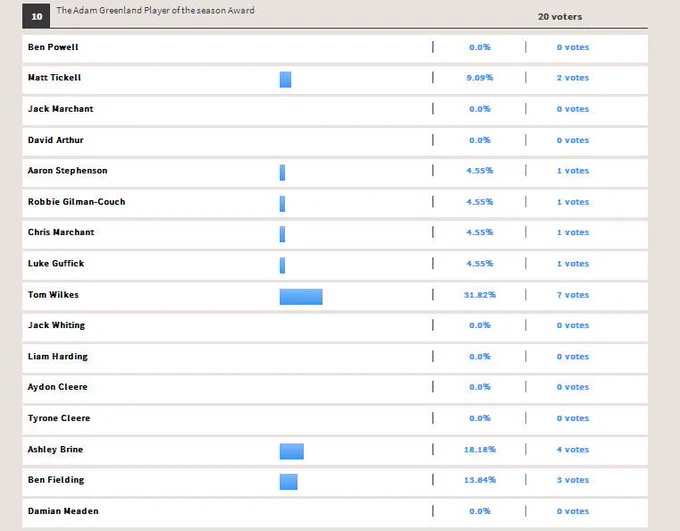680x531 pixels.
Task: Click Damian Meaden's '0 votes' count
Action: 573,511
